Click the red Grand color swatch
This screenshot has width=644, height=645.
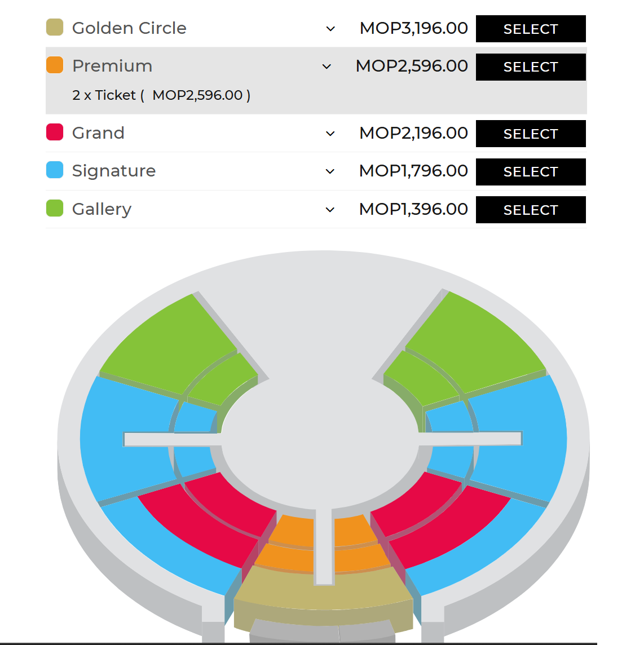(x=55, y=132)
